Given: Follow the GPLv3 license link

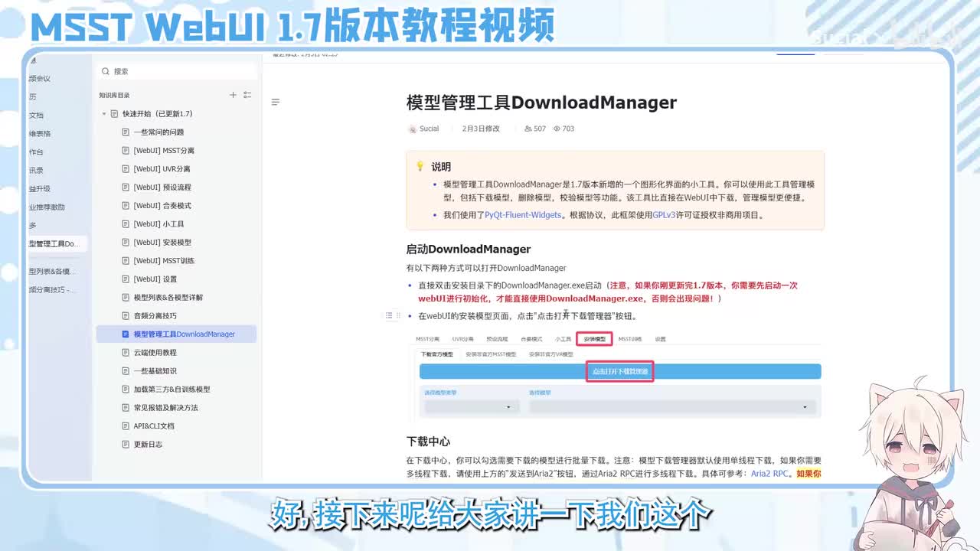Looking at the screenshot, I should point(664,215).
